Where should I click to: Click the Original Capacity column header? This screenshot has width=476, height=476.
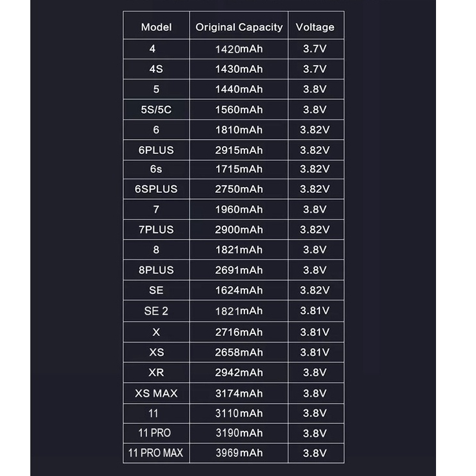239,27
